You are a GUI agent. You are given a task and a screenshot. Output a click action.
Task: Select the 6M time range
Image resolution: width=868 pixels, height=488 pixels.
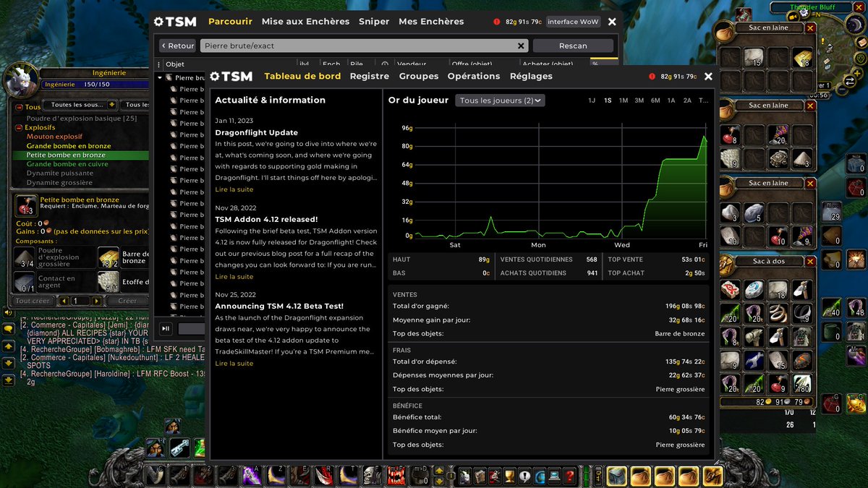pyautogui.click(x=655, y=100)
